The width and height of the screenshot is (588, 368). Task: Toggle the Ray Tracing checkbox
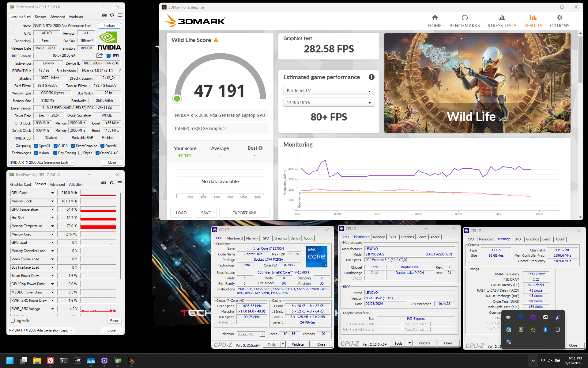pyautogui.click(x=55, y=153)
